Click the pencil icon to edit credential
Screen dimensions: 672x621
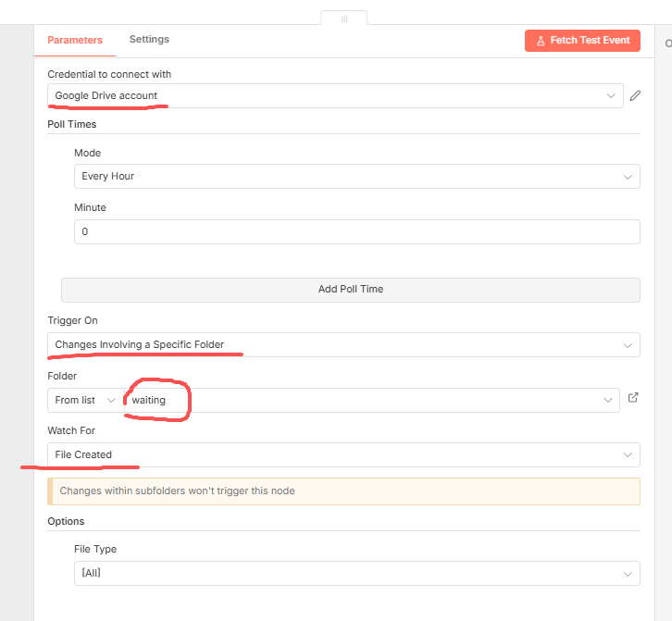(635, 95)
